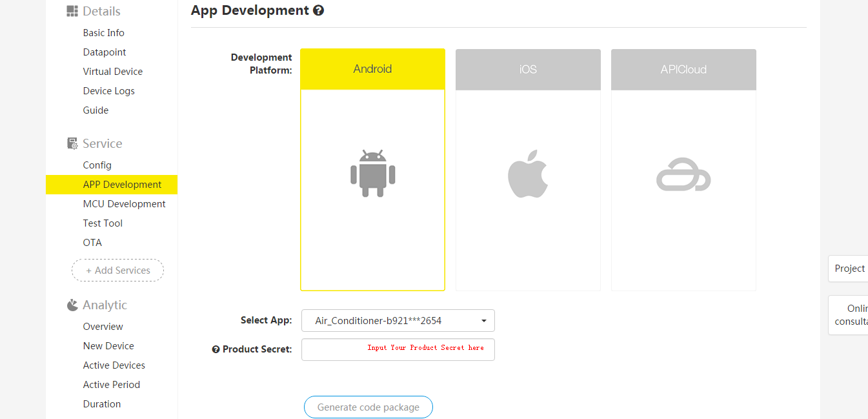
Task: Click the Service section icon
Action: coord(72,143)
